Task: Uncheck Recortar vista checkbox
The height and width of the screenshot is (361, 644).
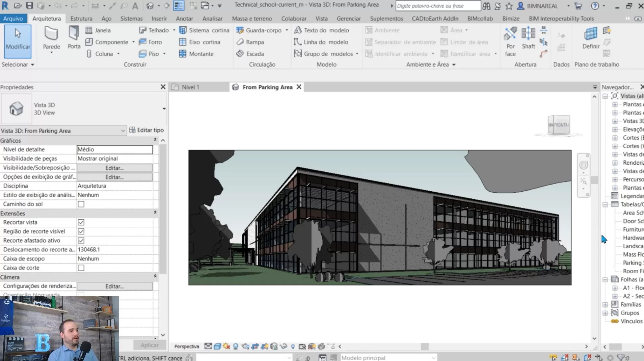Action: pyautogui.click(x=81, y=222)
